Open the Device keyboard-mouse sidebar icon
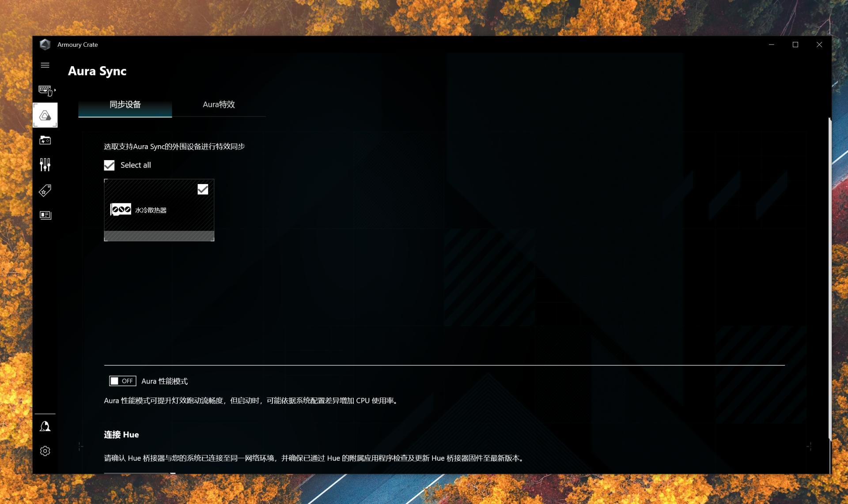The width and height of the screenshot is (848, 504). click(45, 90)
